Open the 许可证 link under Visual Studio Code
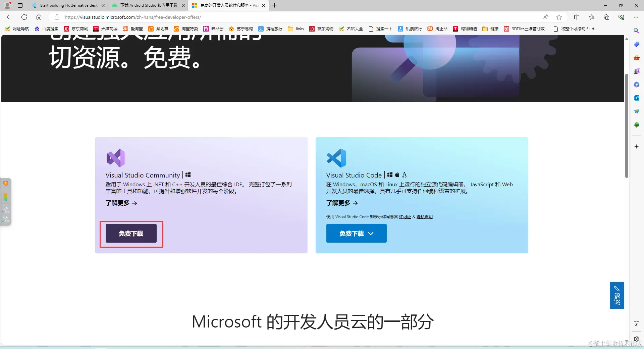This screenshot has height=349, width=644. click(405, 216)
